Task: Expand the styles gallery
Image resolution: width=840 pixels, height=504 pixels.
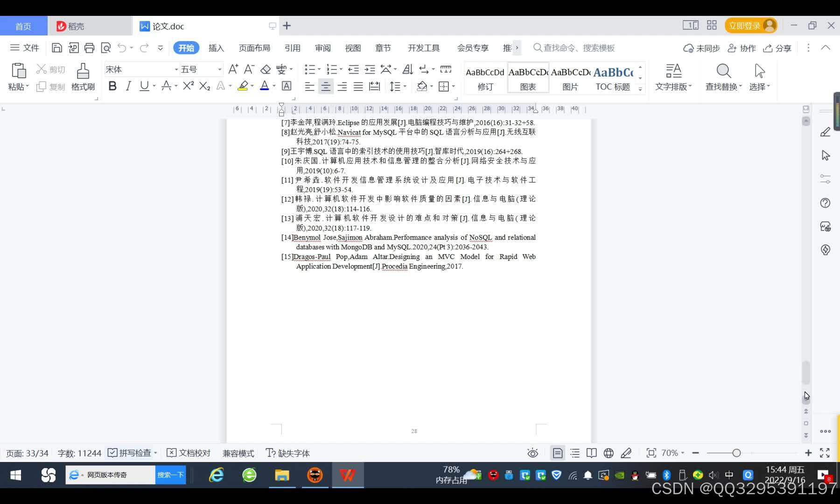Action: pos(640,88)
